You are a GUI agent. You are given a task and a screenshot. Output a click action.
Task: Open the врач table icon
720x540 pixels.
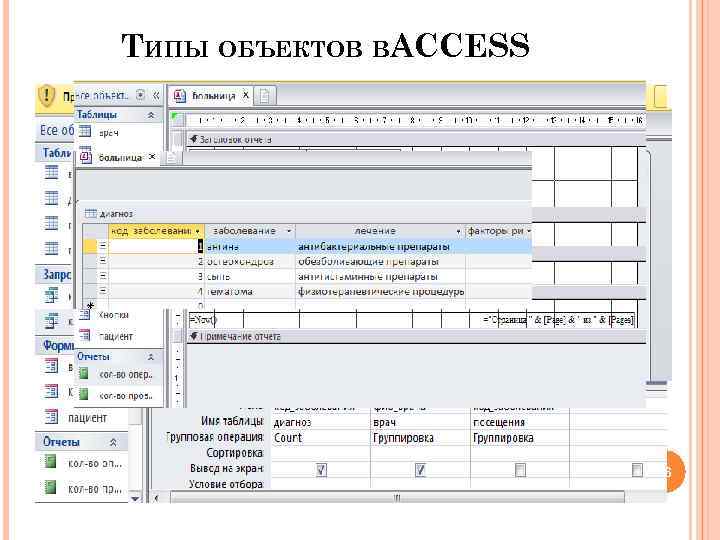tap(85, 132)
